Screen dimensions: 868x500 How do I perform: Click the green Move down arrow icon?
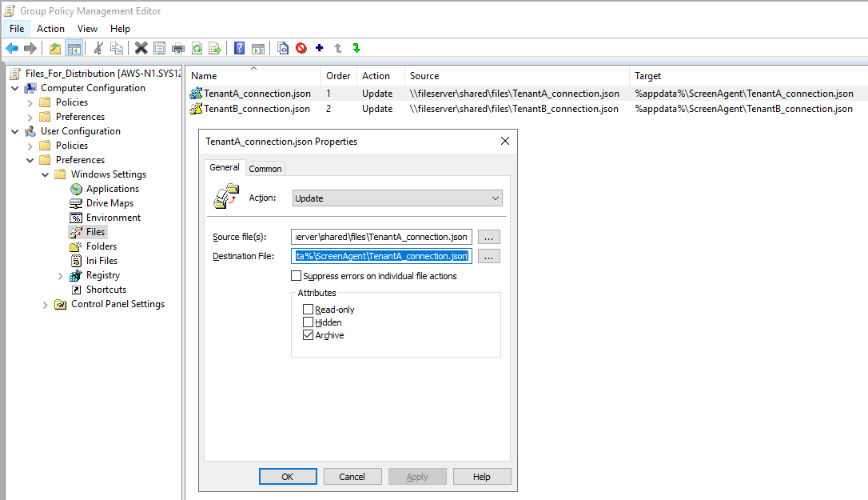tap(356, 48)
